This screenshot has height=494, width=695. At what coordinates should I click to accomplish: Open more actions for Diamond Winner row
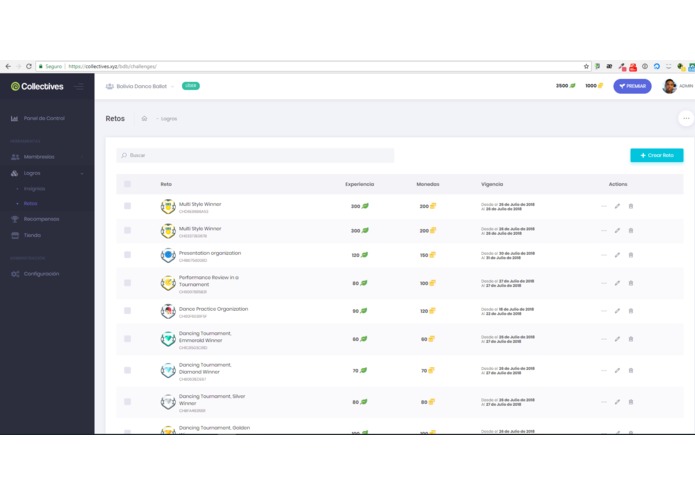coord(604,370)
